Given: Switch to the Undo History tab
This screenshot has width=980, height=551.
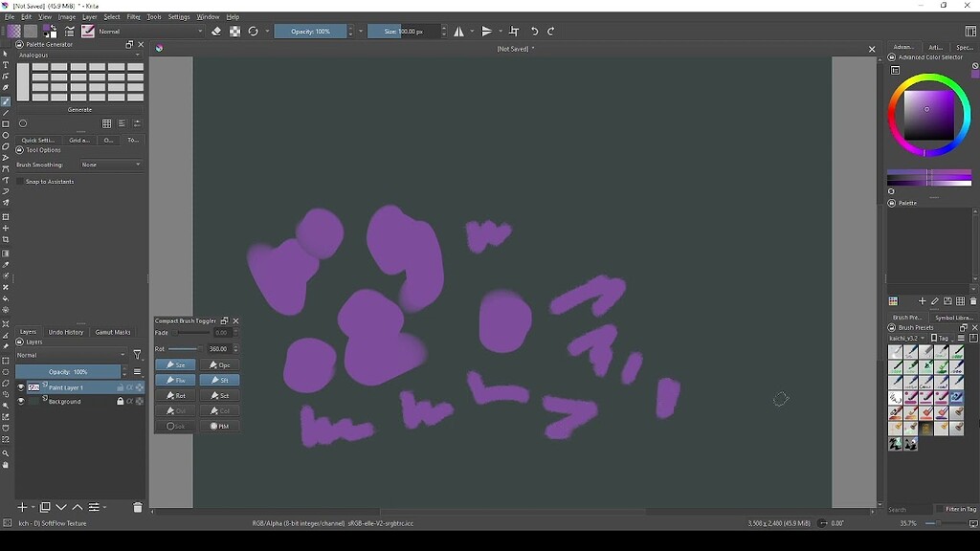Looking at the screenshot, I should coord(66,332).
